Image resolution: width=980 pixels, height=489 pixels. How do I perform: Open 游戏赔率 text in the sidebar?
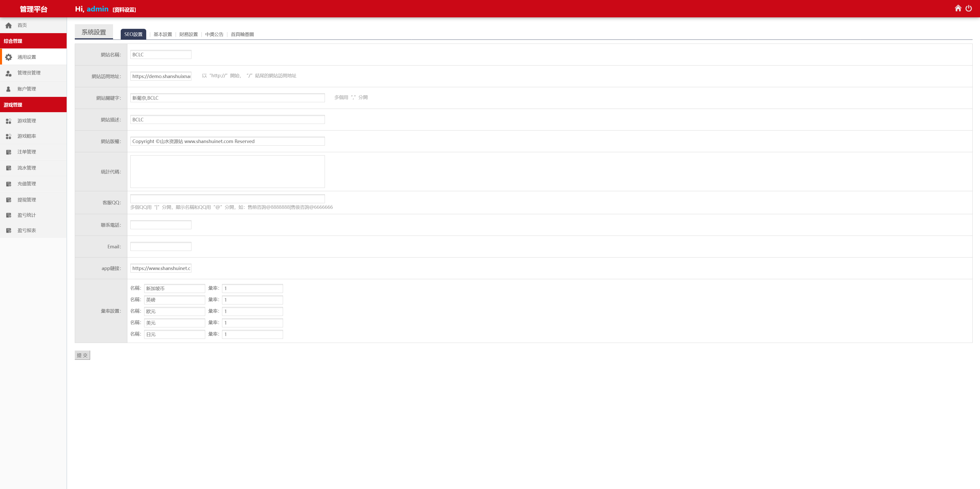[x=27, y=136]
